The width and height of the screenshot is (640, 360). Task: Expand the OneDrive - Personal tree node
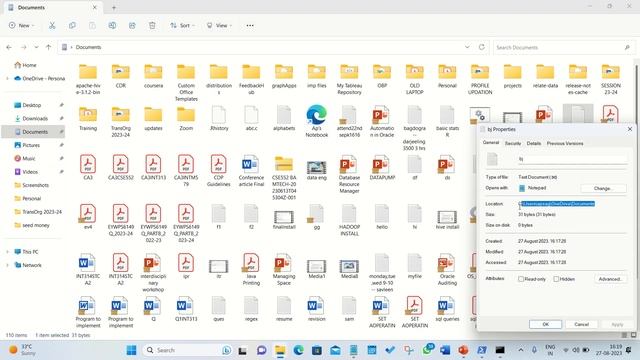[7, 78]
